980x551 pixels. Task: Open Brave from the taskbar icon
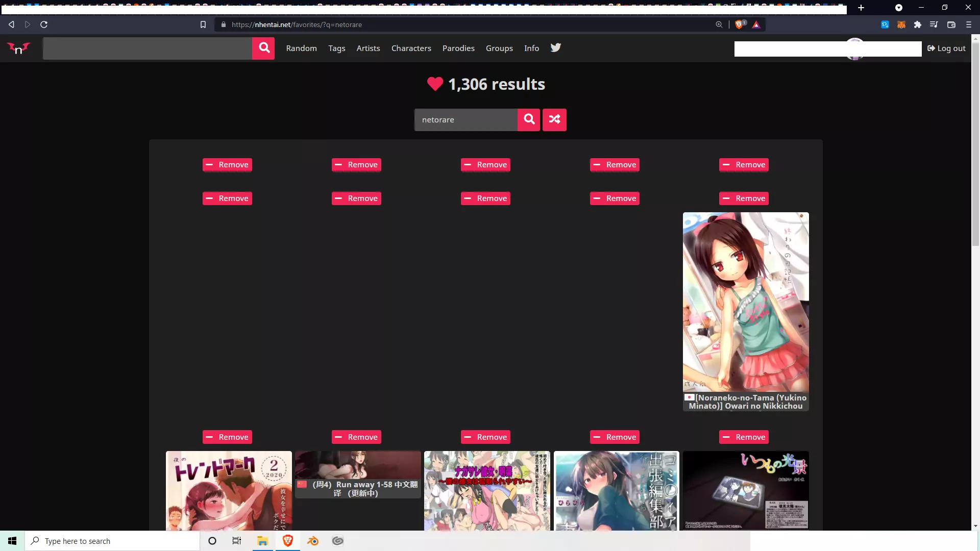pyautogui.click(x=287, y=541)
